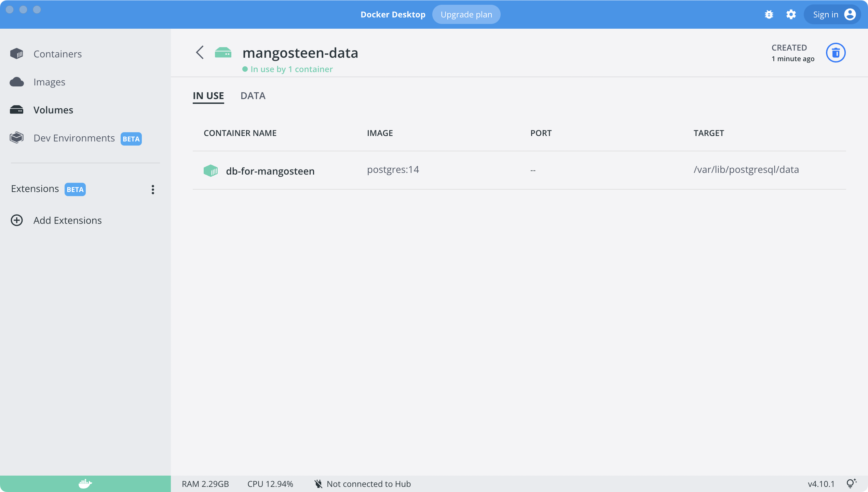Open the Images cloud icon
Image resolution: width=868 pixels, height=492 pixels.
16,82
